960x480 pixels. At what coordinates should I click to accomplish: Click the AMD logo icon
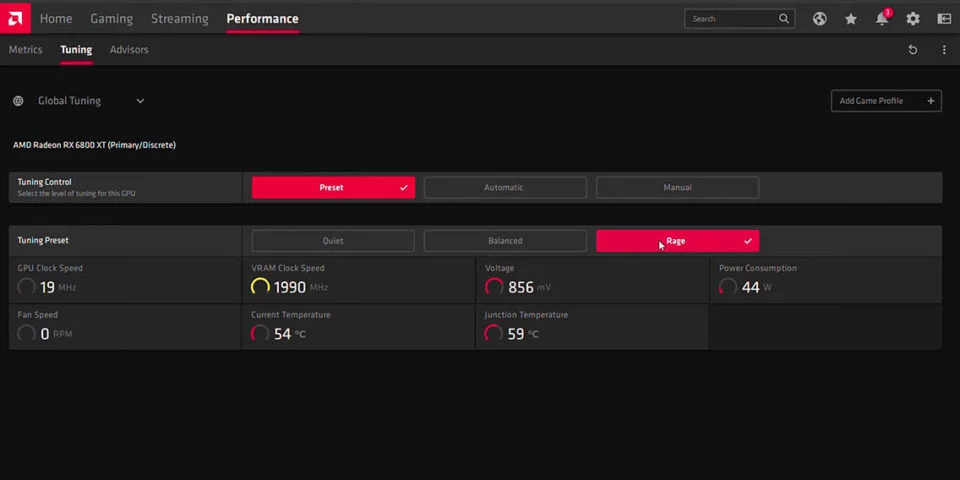[x=15, y=18]
